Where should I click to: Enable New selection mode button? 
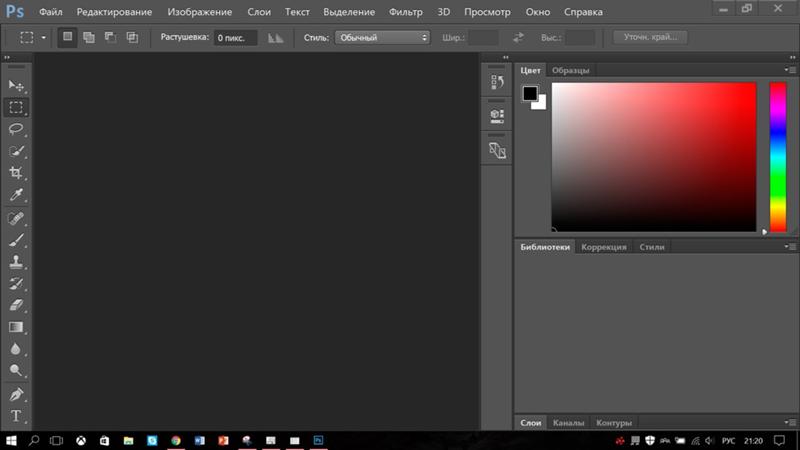point(68,37)
